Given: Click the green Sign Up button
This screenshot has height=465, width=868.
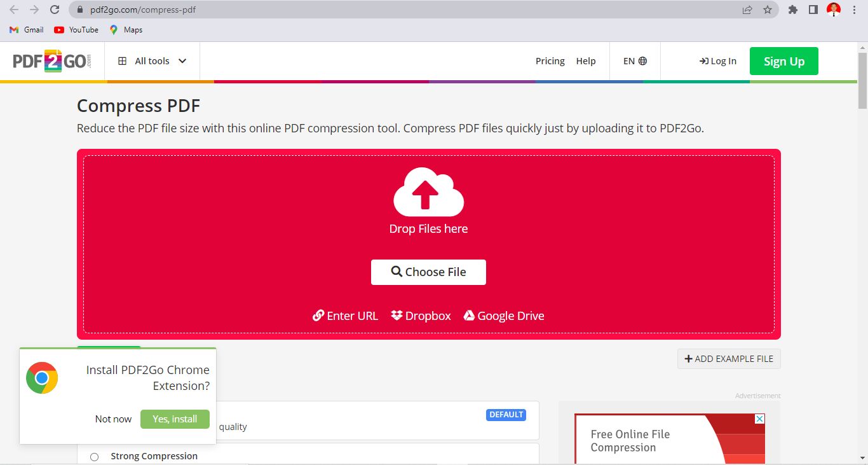Looking at the screenshot, I should (784, 61).
